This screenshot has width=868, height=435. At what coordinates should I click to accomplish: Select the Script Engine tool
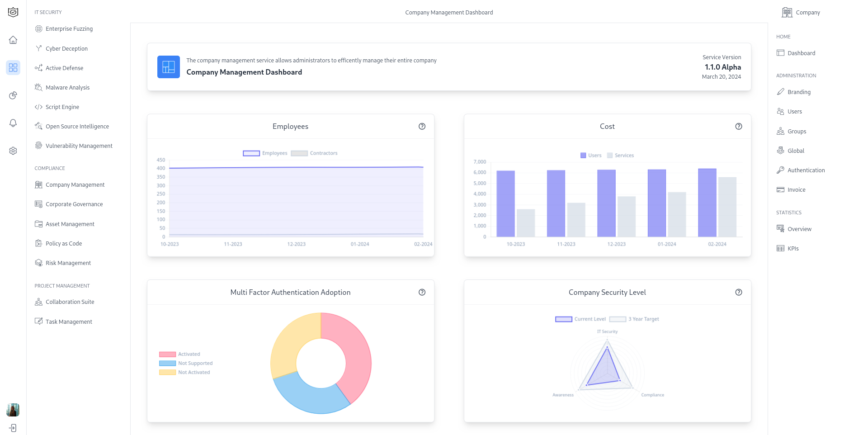click(62, 107)
